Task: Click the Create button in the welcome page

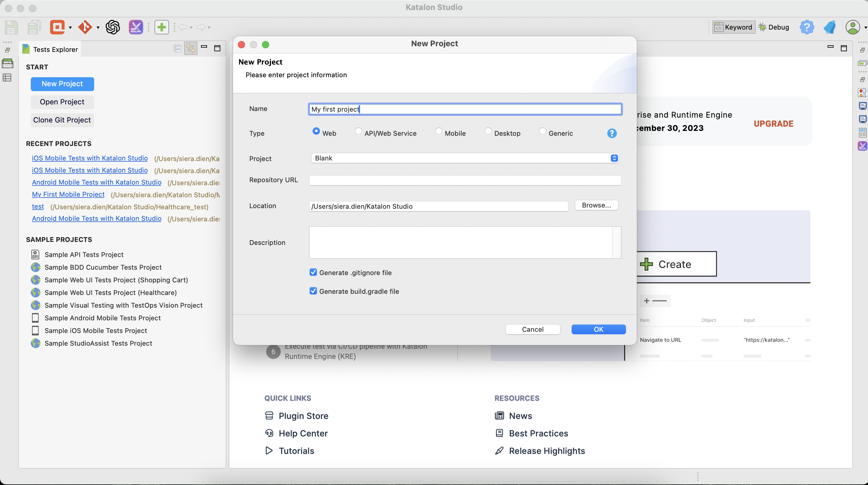Action: point(676,264)
